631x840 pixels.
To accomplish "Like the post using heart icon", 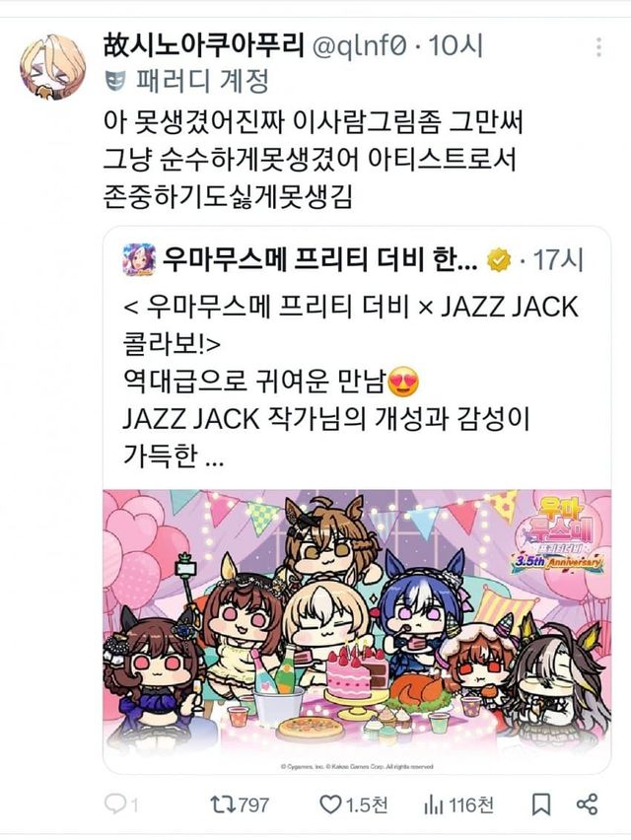I will coord(354,805).
